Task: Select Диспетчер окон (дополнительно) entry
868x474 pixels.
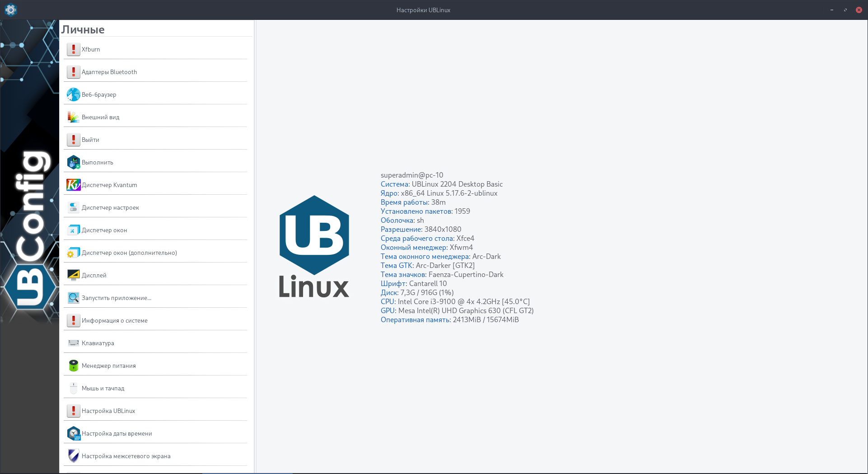Action: [129, 253]
